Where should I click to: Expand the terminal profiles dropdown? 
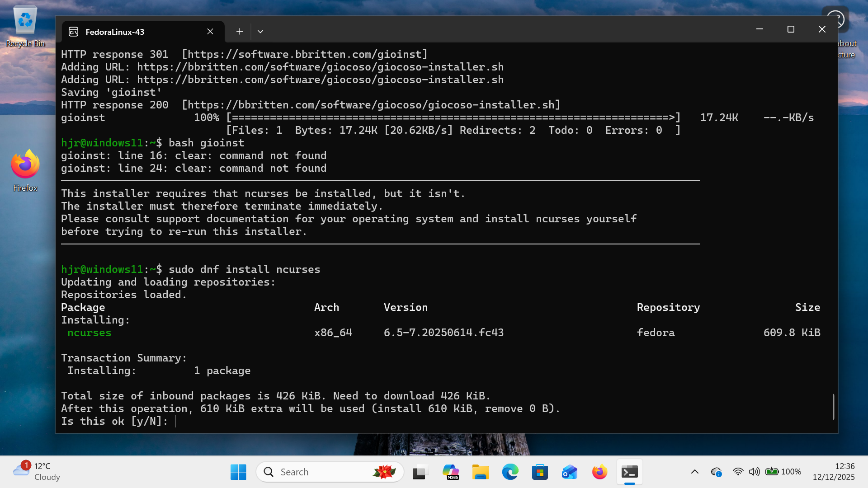260,32
